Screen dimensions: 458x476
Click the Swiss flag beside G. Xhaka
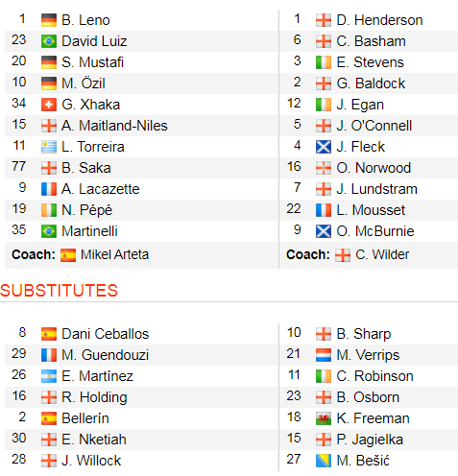tap(49, 105)
